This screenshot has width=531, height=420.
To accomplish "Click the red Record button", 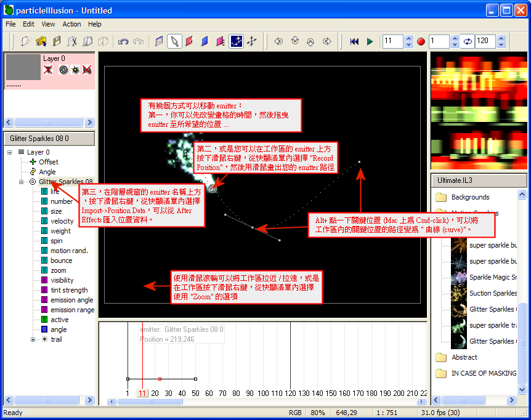I will (x=421, y=42).
